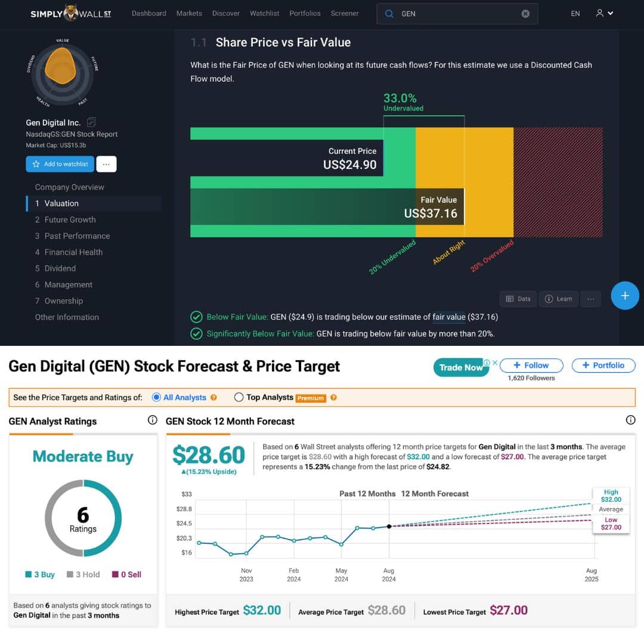Jump to Other Information section
This screenshot has height=644, width=644.
pyautogui.click(x=67, y=317)
